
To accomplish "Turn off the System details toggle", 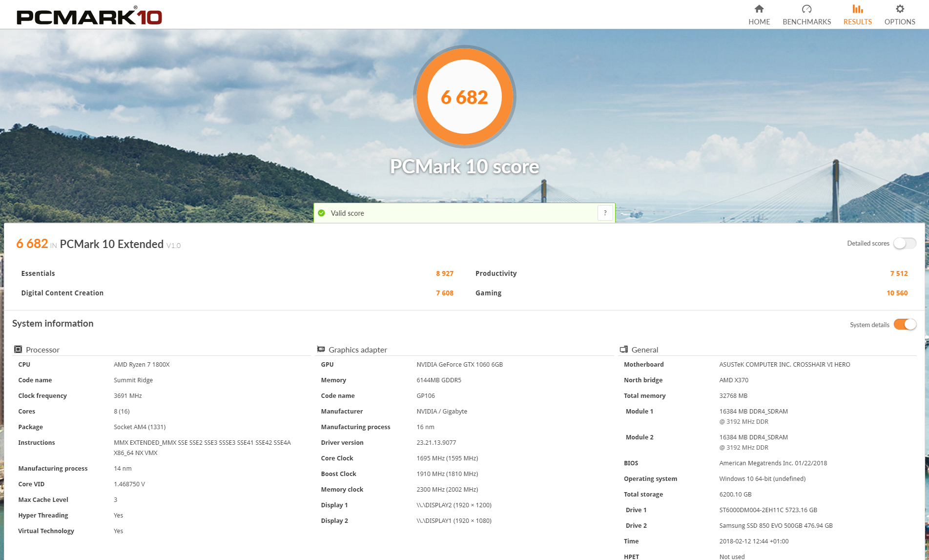I will coord(905,325).
